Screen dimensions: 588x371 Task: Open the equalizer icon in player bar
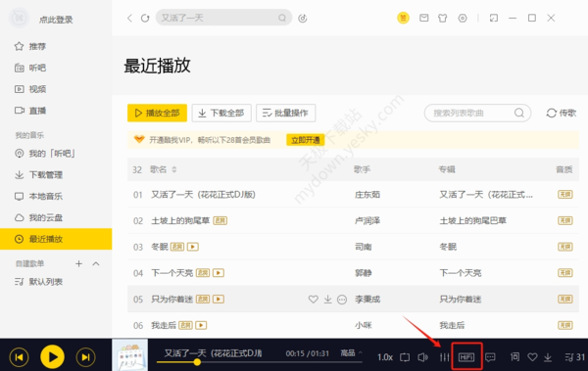click(x=444, y=357)
